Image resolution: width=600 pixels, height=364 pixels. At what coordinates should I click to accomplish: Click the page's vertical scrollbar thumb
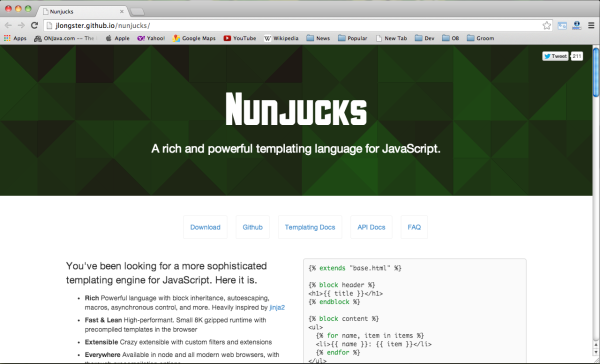[596, 73]
